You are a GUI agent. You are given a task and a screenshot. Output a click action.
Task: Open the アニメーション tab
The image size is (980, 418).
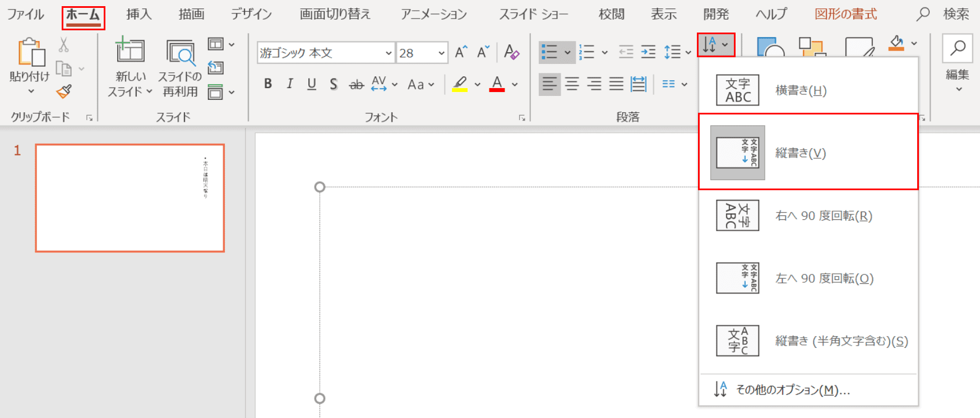pos(434,14)
